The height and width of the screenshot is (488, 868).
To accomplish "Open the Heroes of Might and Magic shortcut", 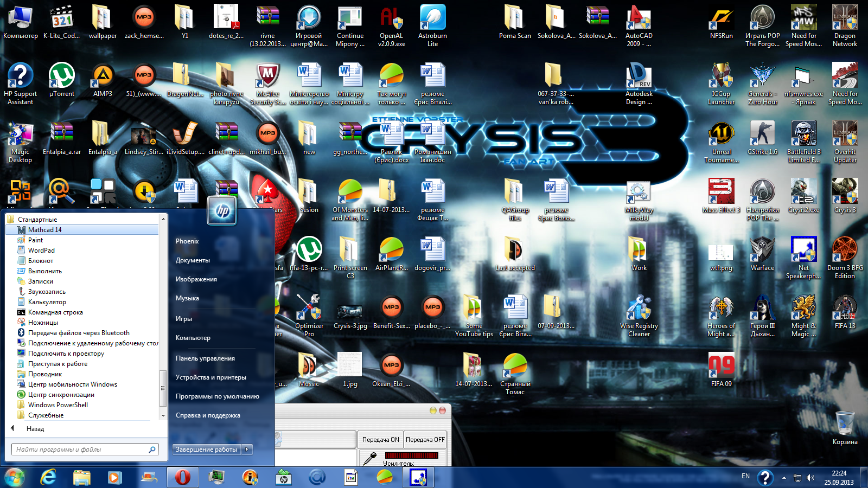I will click(x=722, y=316).
